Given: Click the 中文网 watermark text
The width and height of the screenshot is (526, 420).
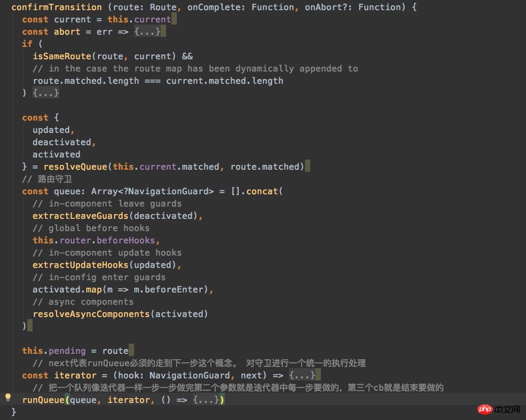Looking at the screenshot, I should click(x=507, y=409).
